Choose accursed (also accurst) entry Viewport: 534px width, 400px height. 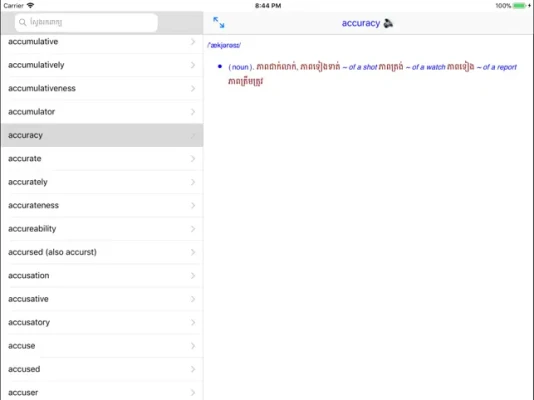(x=102, y=252)
